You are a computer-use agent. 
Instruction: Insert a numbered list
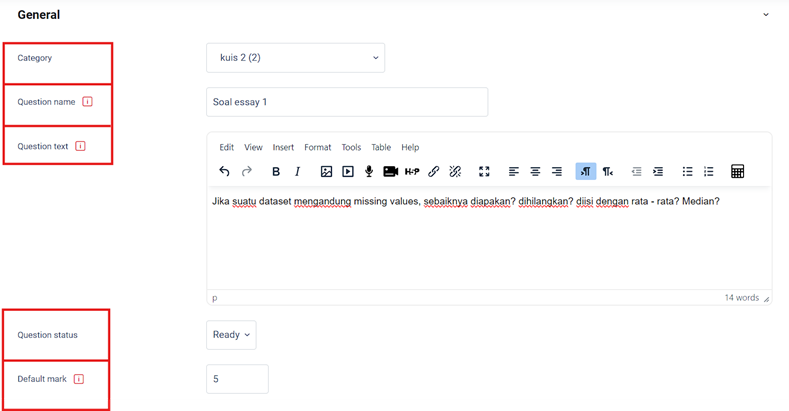tap(708, 172)
